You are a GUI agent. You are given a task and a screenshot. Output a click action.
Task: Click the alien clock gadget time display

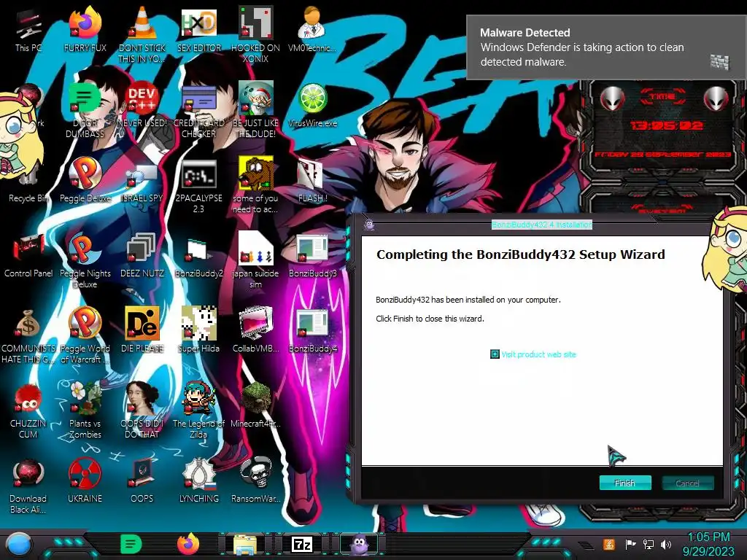pyautogui.click(x=667, y=126)
